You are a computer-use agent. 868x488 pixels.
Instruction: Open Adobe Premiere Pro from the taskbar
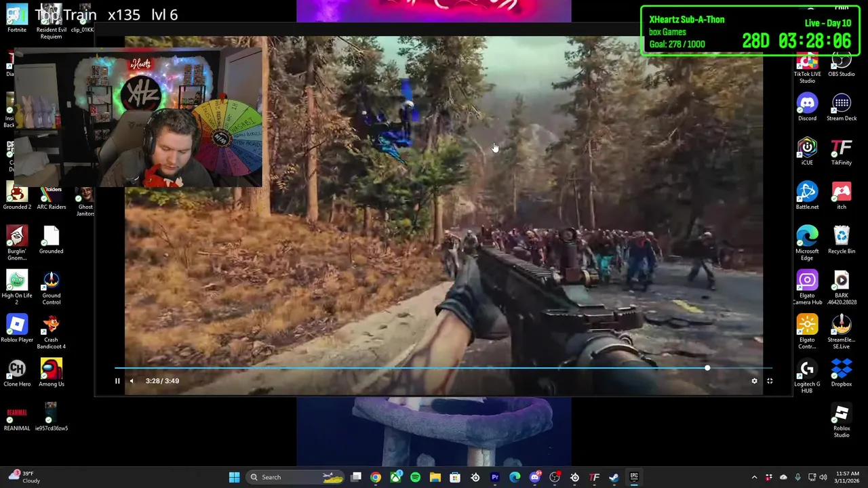[495, 477]
